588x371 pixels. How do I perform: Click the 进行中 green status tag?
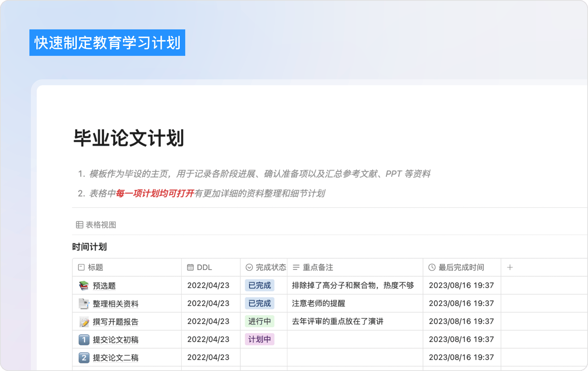(x=259, y=321)
